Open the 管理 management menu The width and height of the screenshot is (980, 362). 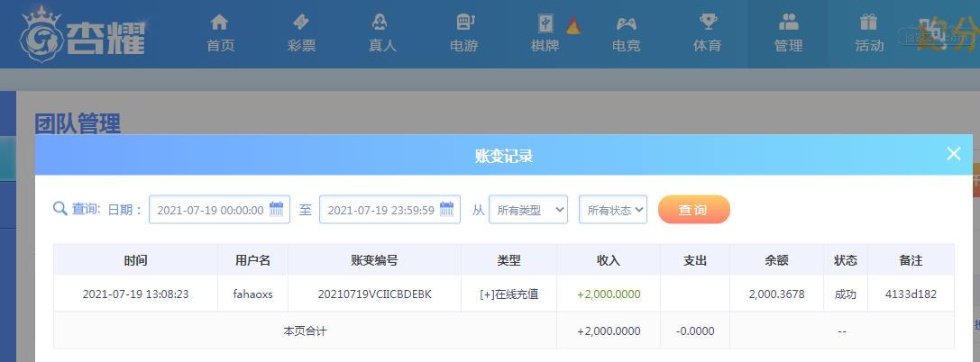[788, 32]
